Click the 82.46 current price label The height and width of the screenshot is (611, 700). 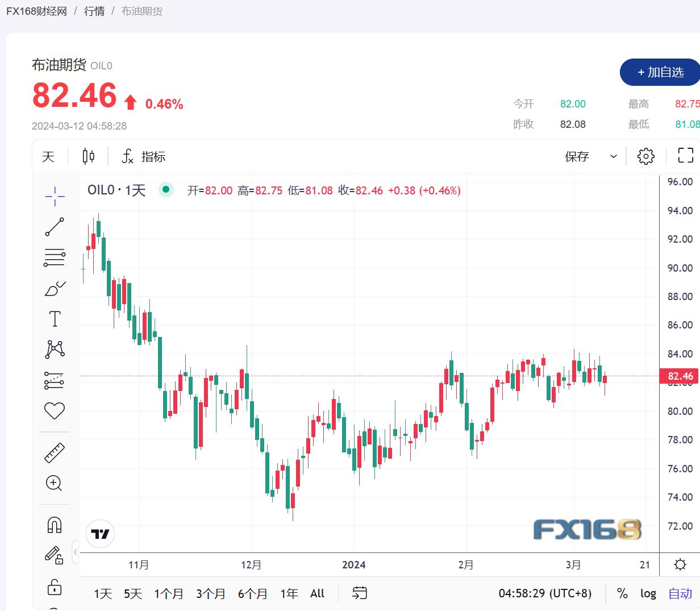click(x=680, y=376)
